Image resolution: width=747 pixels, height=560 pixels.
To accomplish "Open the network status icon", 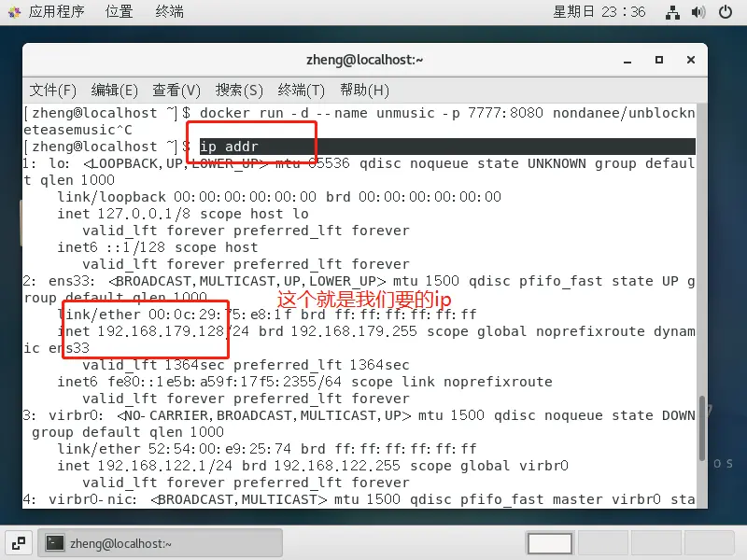I will (x=672, y=12).
